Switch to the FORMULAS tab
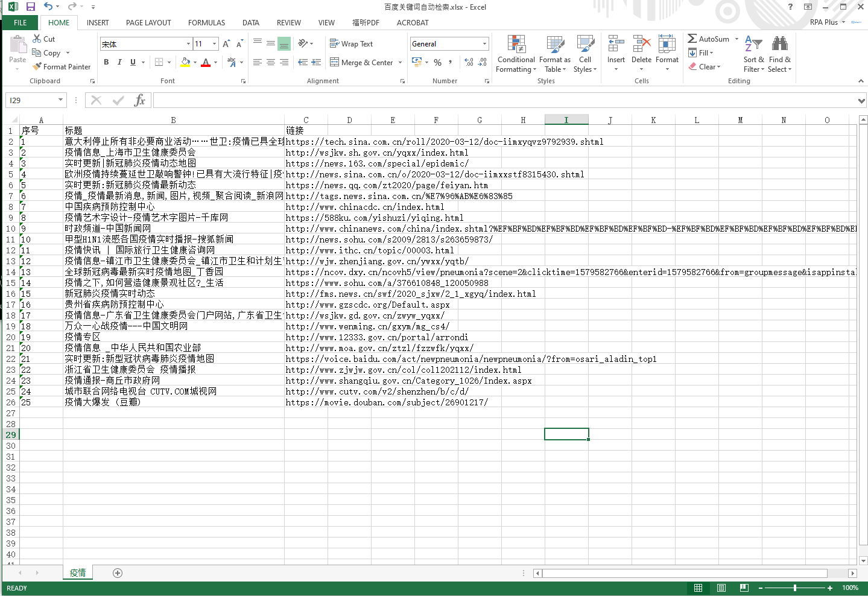Screen dimensions: 868x596 (x=206, y=23)
